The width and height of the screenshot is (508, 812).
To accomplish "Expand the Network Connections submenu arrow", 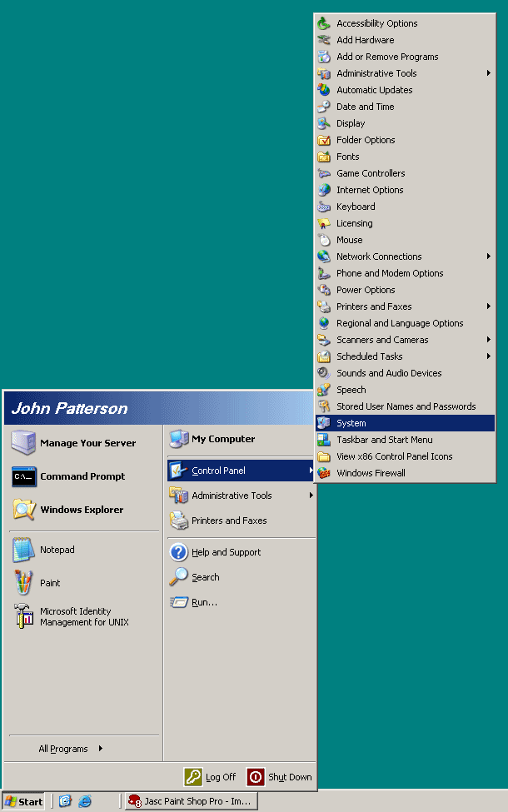I will (x=489, y=257).
